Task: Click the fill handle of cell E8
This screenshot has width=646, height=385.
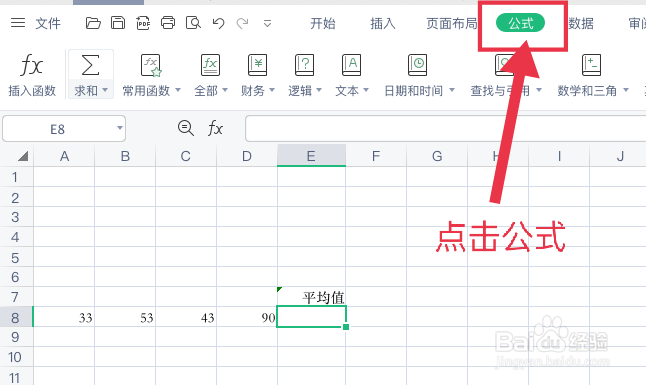Action: 346,327
